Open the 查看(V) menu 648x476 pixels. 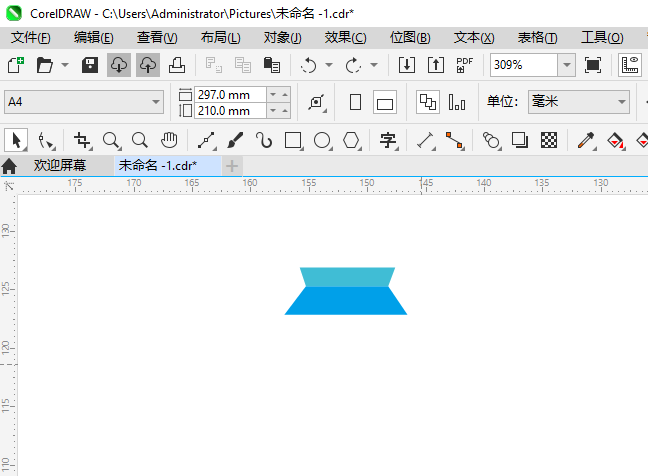157,38
